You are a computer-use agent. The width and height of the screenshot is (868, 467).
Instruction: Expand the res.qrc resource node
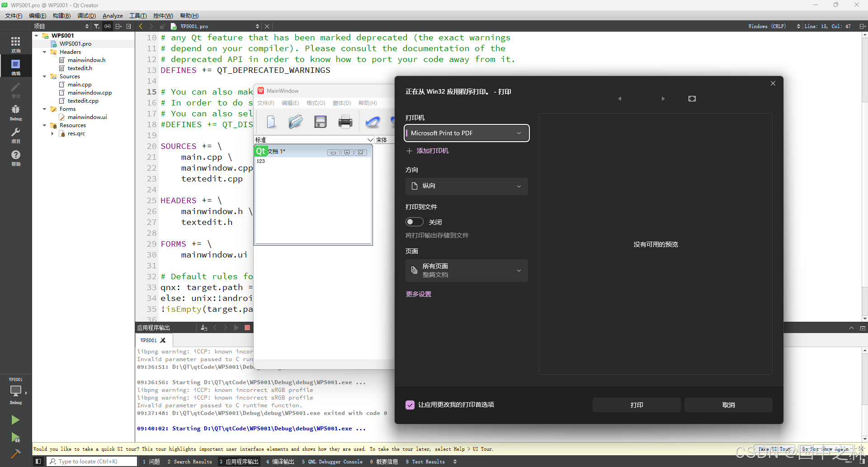[x=52, y=133]
